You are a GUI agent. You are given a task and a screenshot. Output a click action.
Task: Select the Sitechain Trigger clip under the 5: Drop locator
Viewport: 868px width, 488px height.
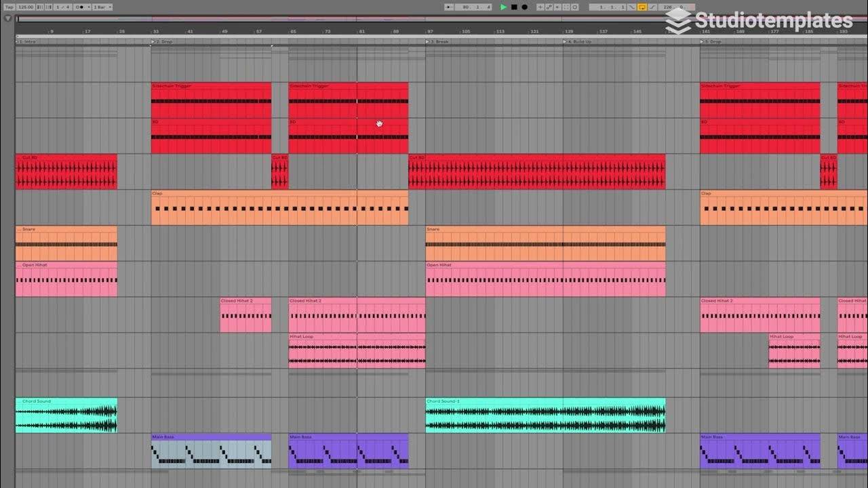759,100
